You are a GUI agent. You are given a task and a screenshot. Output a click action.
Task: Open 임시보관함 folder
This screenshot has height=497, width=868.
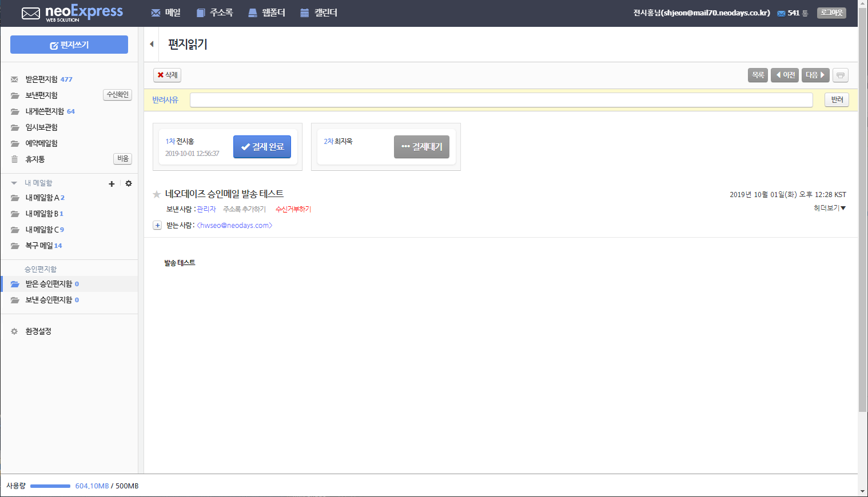(41, 127)
